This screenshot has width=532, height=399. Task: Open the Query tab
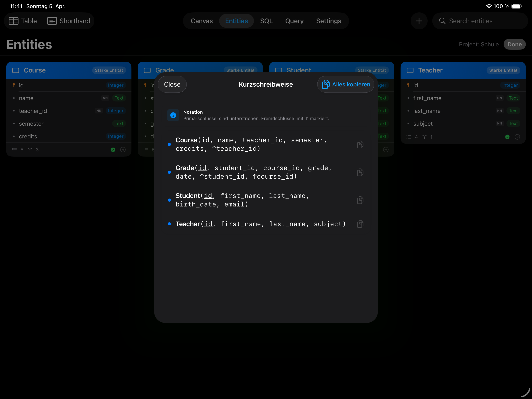point(294,21)
